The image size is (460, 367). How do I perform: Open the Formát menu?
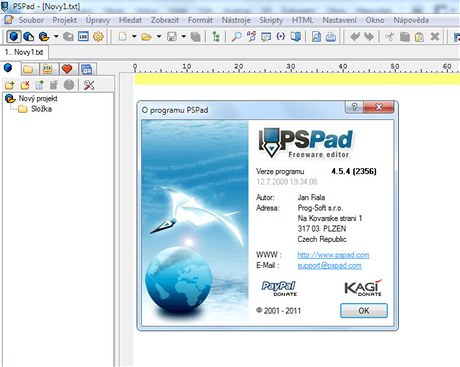tap(200, 20)
